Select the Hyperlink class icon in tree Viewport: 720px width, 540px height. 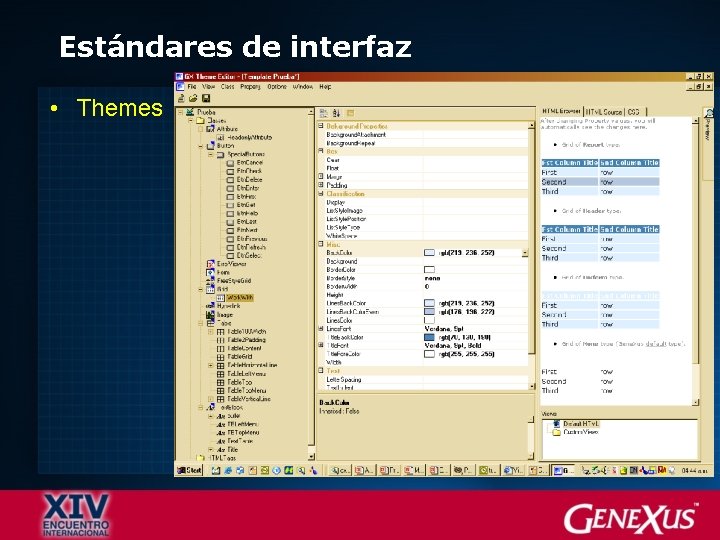[210, 306]
